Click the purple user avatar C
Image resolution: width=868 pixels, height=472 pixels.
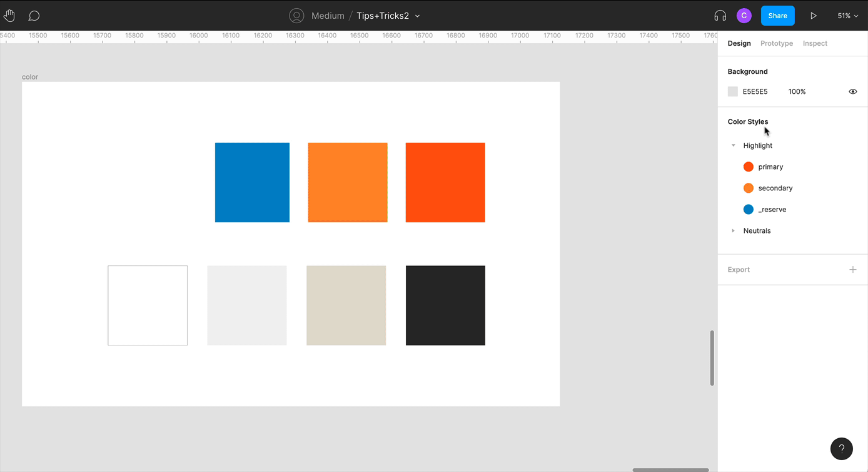coord(744,16)
